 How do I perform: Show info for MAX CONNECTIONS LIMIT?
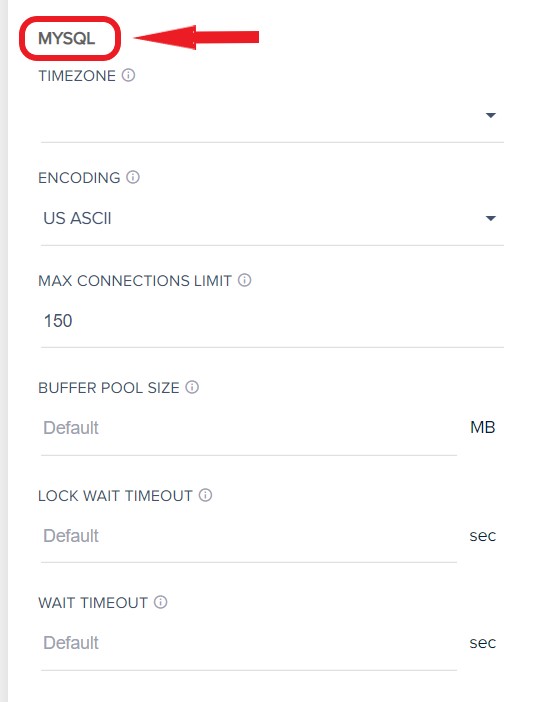(244, 280)
